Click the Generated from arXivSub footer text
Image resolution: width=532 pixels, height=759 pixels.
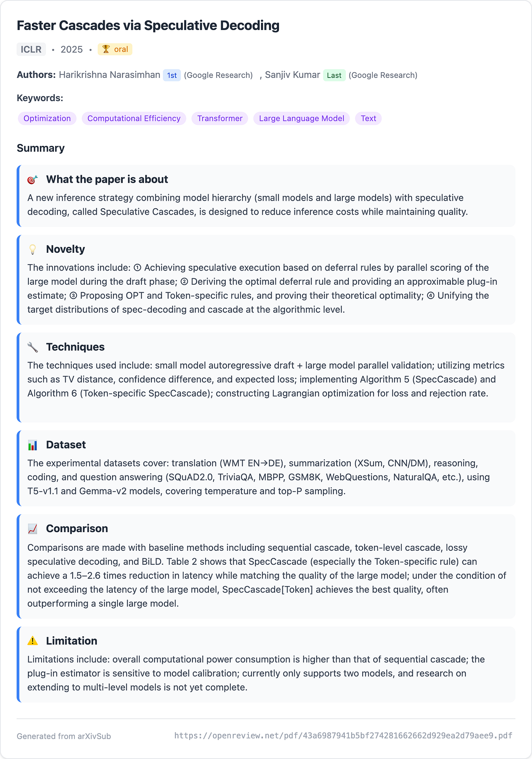pos(64,736)
